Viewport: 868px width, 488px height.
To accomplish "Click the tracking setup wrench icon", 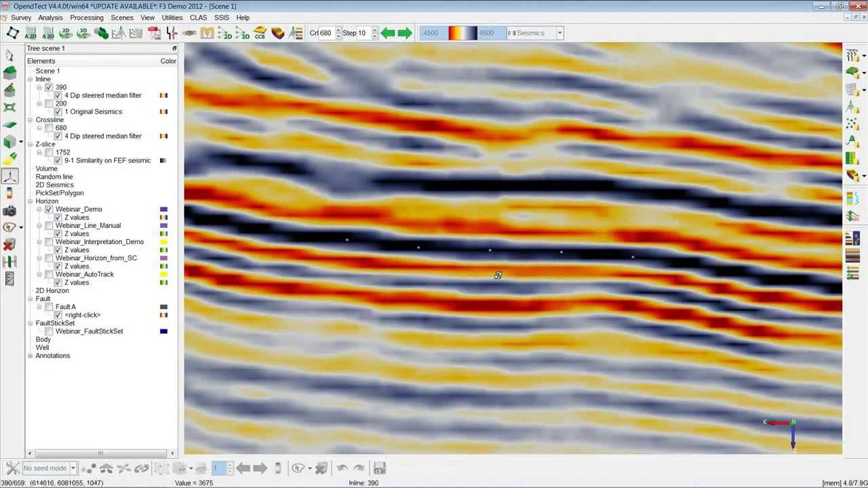I will (13, 468).
